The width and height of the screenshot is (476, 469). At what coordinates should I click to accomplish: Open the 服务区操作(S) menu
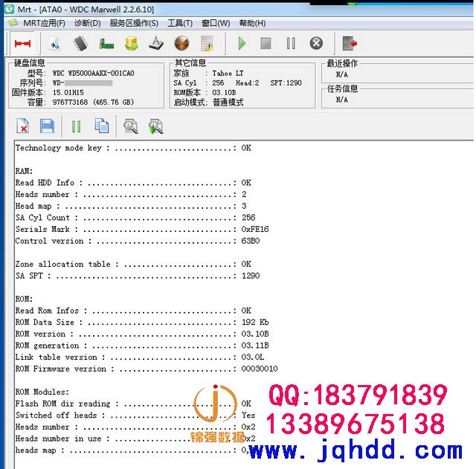(134, 23)
